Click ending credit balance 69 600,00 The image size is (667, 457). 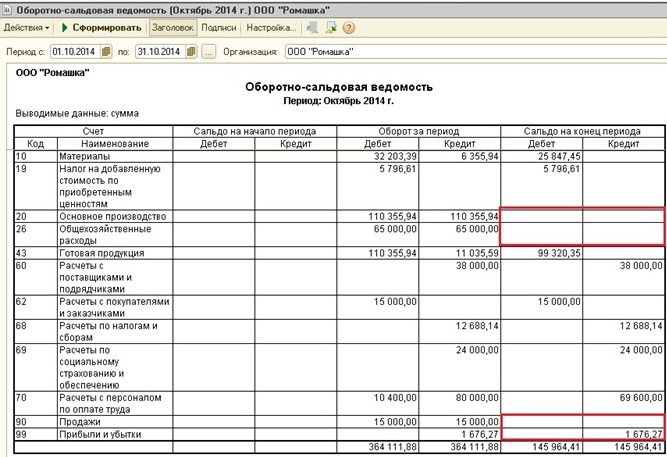(641, 398)
